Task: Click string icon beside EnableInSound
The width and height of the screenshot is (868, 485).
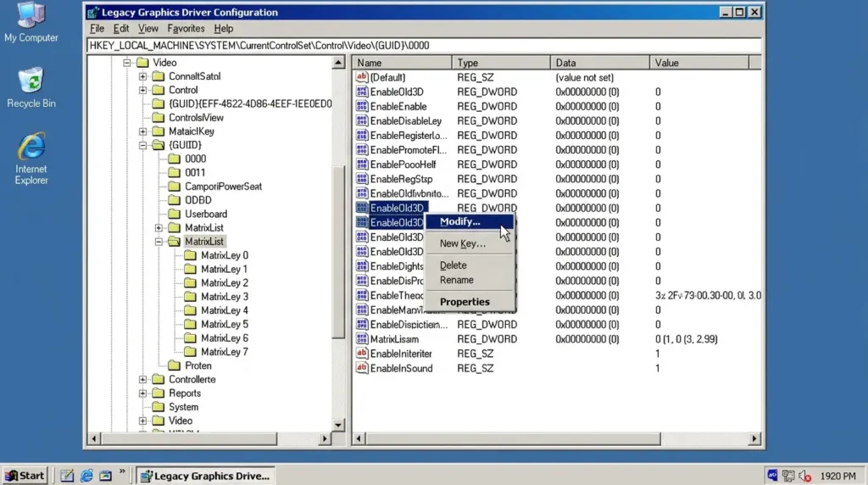Action: pyautogui.click(x=362, y=368)
